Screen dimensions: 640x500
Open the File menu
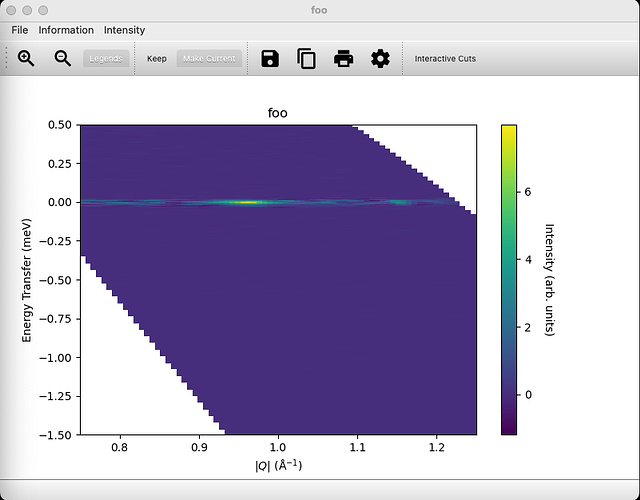[x=20, y=30]
